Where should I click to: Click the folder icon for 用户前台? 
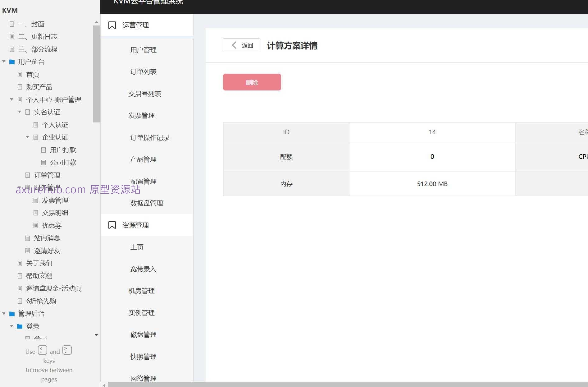point(12,62)
